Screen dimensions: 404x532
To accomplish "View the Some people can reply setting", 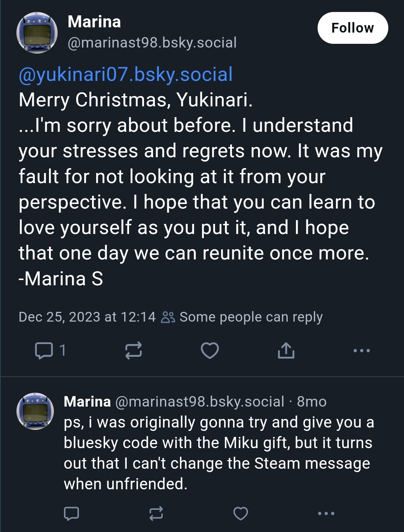I will click(251, 317).
